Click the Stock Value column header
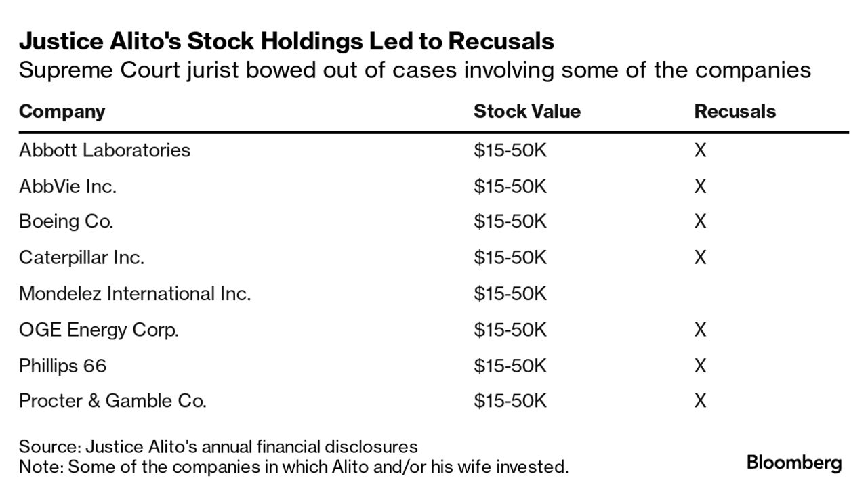The image size is (868, 493). pos(526,112)
